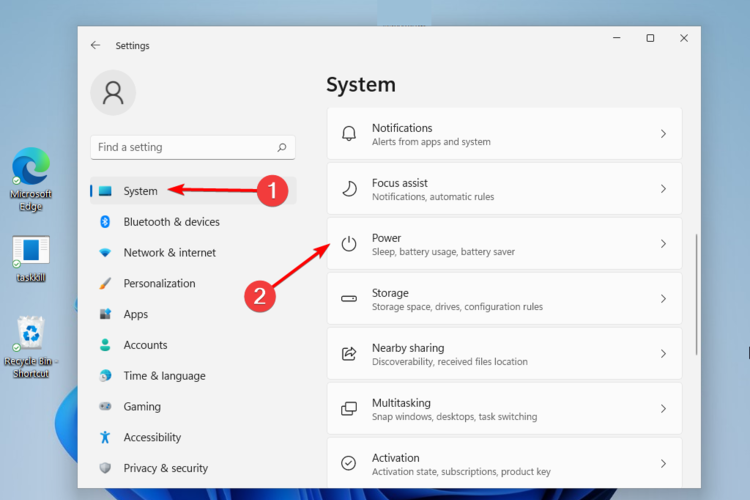Expand Notifications settings chevron
The image size is (750, 500).
[x=663, y=134]
